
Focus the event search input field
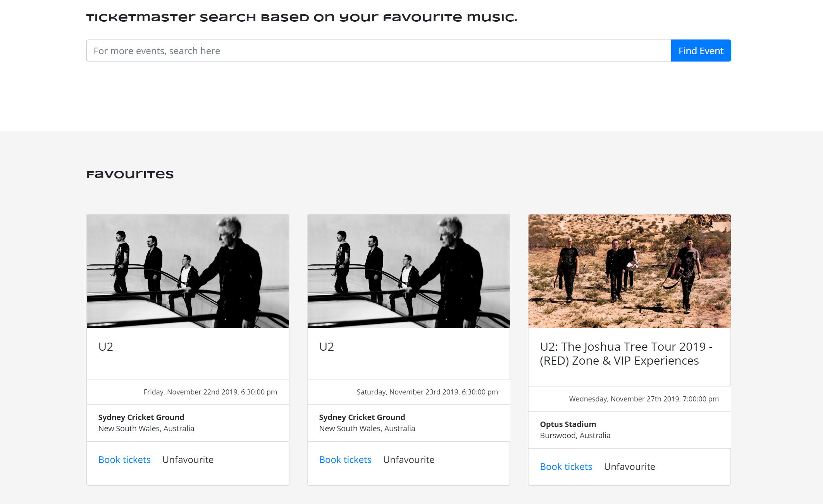click(x=378, y=51)
